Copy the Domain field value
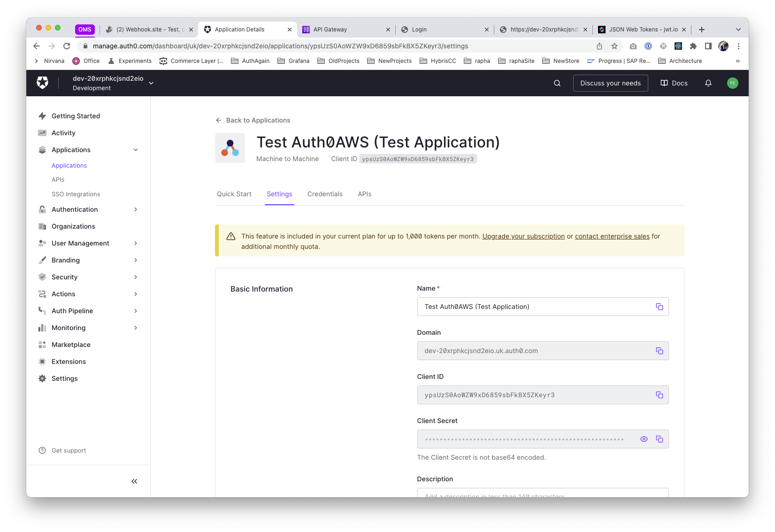This screenshot has width=775, height=532. pyautogui.click(x=659, y=351)
